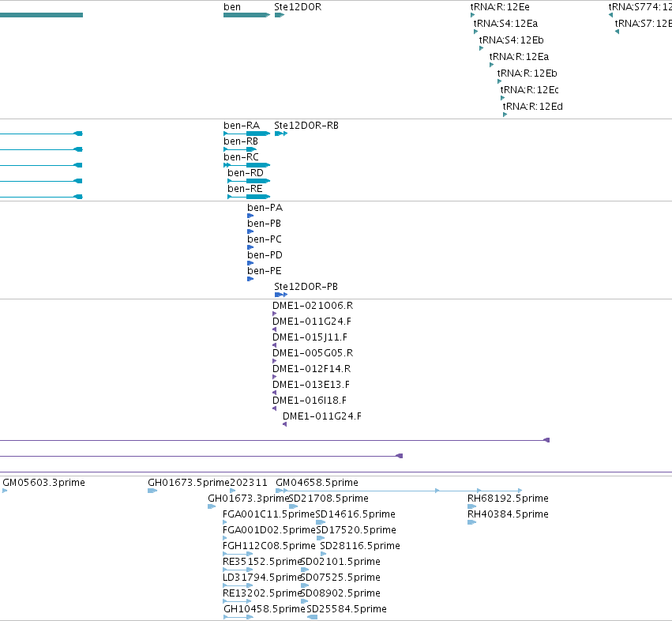Click the SD14616.5prime EST label
Screen dimensions: 672x621
(x=355, y=514)
